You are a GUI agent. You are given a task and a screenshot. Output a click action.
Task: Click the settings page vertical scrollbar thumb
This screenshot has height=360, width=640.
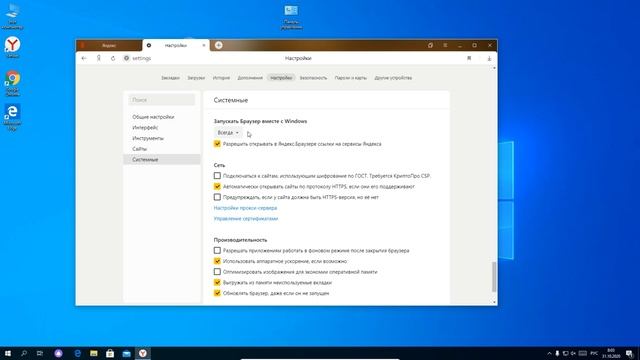(x=494, y=277)
